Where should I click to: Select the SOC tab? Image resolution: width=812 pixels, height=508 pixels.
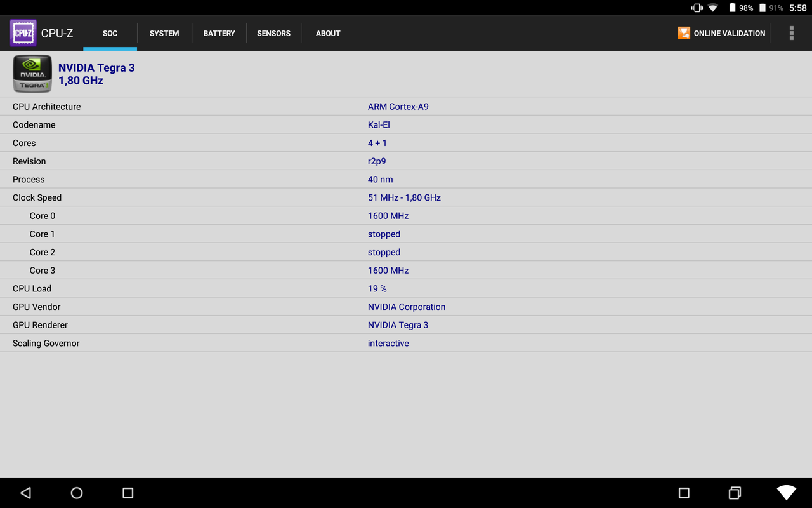coord(110,33)
